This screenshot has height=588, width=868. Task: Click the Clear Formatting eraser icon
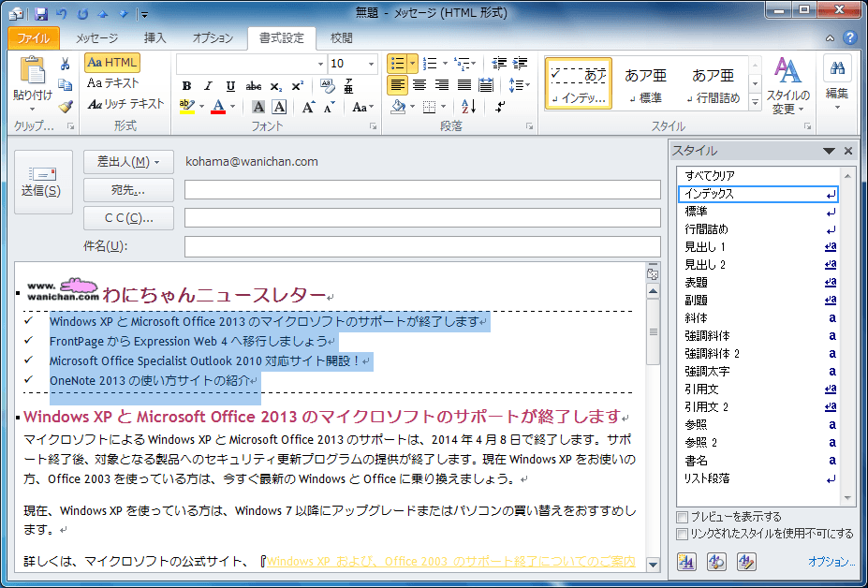[328, 86]
